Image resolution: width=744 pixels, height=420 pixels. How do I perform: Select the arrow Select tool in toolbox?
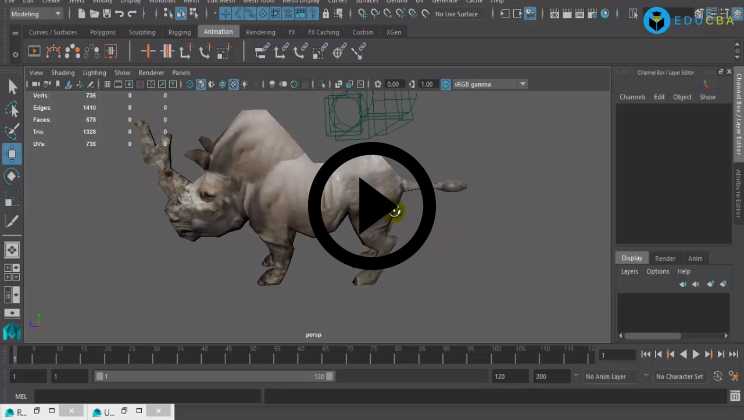12,88
